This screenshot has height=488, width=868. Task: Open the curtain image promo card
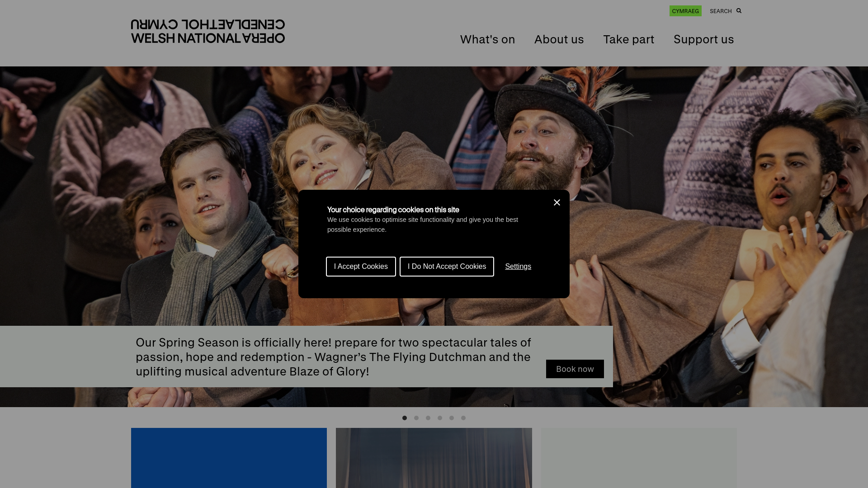pos(434,458)
